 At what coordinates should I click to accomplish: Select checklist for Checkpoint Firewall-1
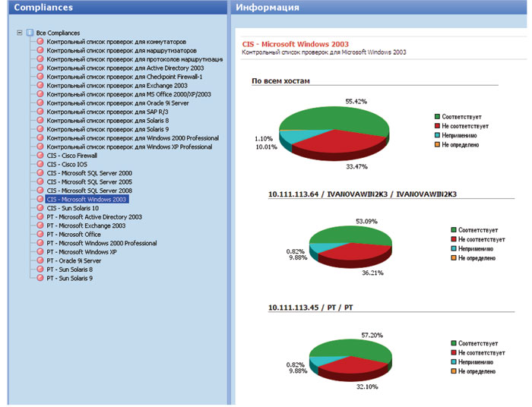[125, 77]
